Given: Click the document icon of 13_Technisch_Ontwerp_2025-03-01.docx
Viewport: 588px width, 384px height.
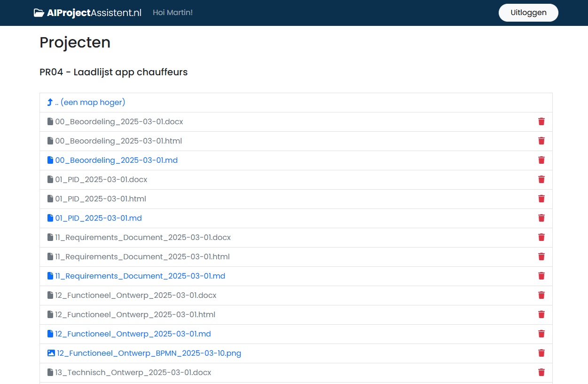Looking at the screenshot, I should point(50,372).
